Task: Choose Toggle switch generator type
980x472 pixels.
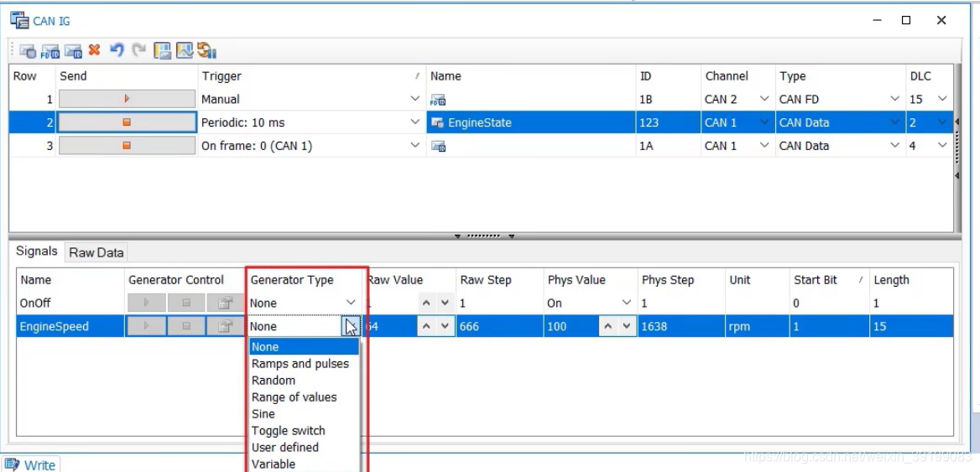Action: pyautogui.click(x=305, y=431)
